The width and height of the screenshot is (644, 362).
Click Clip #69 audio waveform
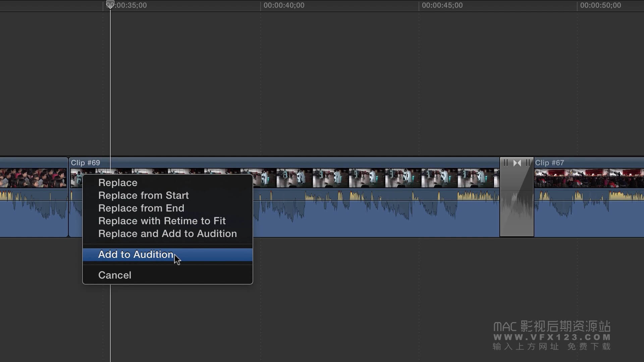(376, 213)
